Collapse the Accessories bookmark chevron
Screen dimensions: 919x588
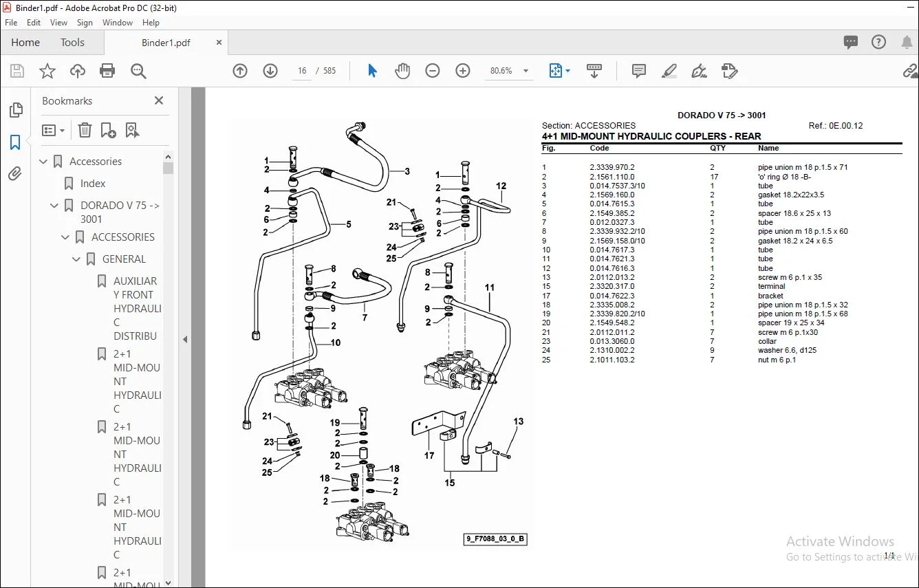pos(44,162)
